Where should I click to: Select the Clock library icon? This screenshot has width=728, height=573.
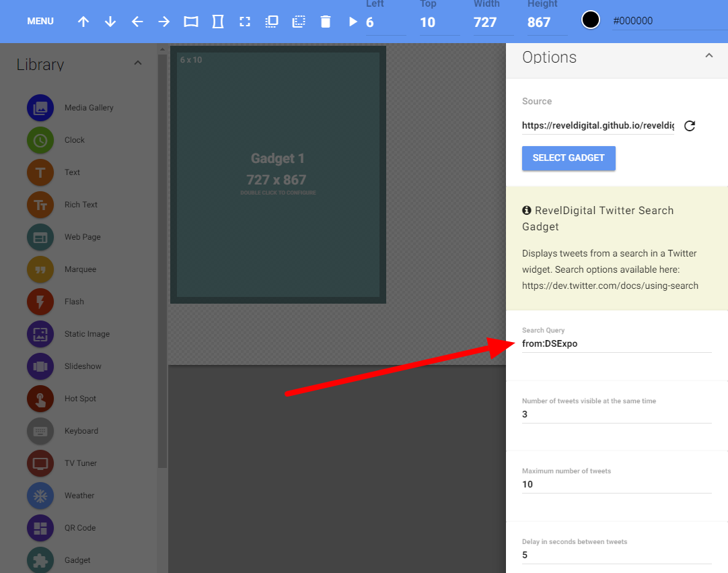click(40, 140)
